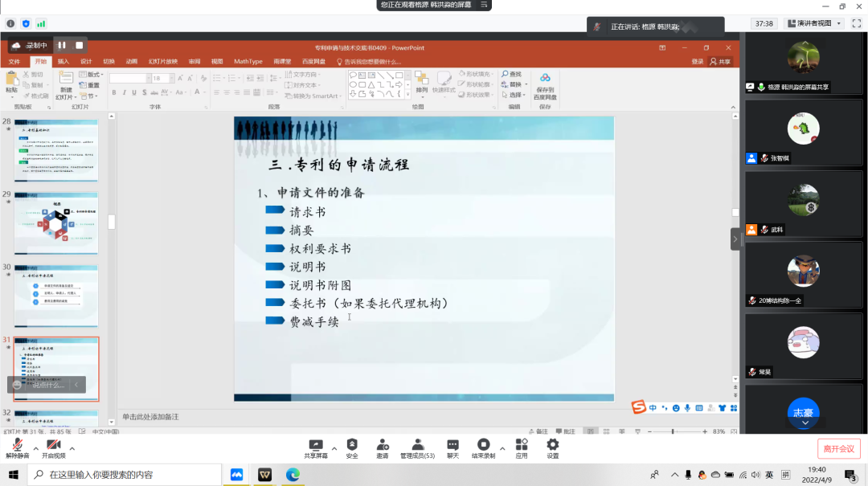Switch to the 插入 ribbon tab

[63, 61]
